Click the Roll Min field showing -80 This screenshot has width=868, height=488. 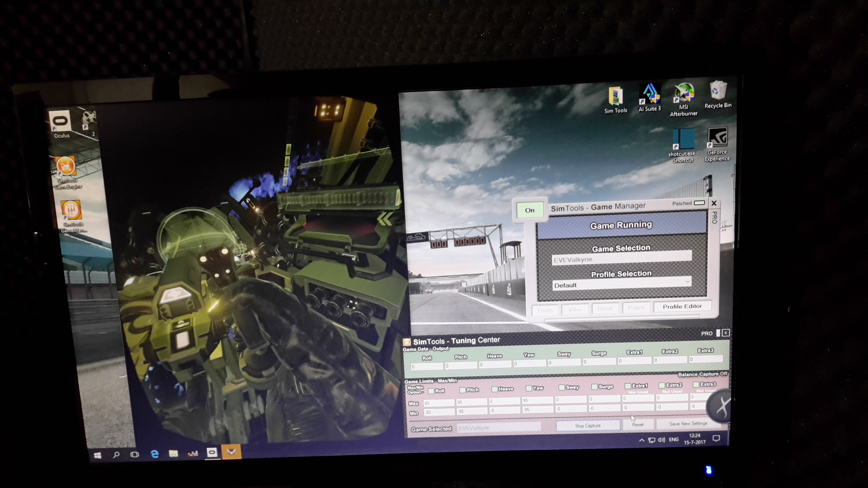(439, 412)
